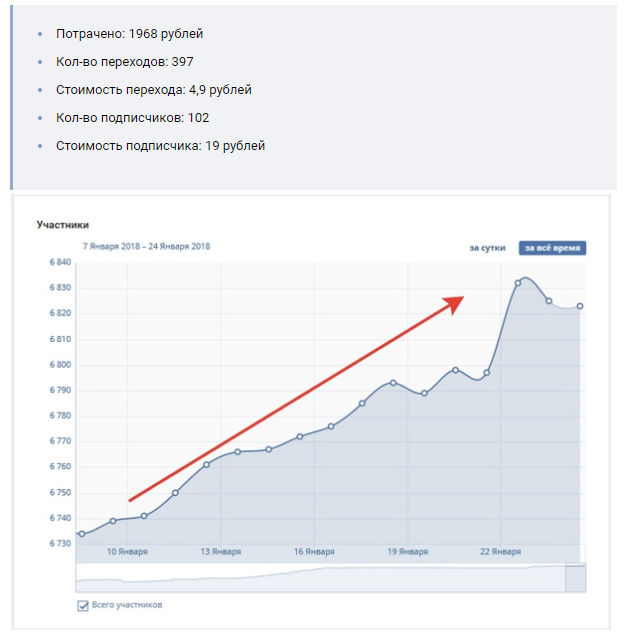Image resolution: width=628 pixels, height=643 pixels.
Task: Click the 'Участники' chart title
Action: point(63,225)
